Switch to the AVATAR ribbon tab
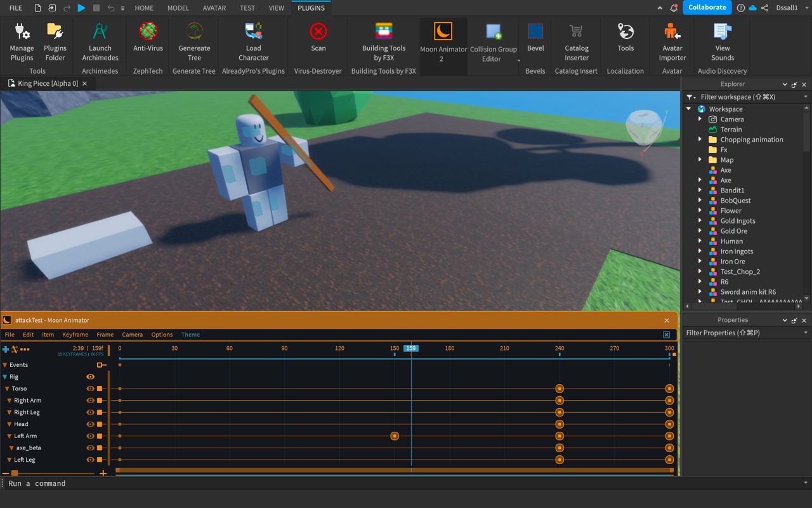 click(214, 8)
